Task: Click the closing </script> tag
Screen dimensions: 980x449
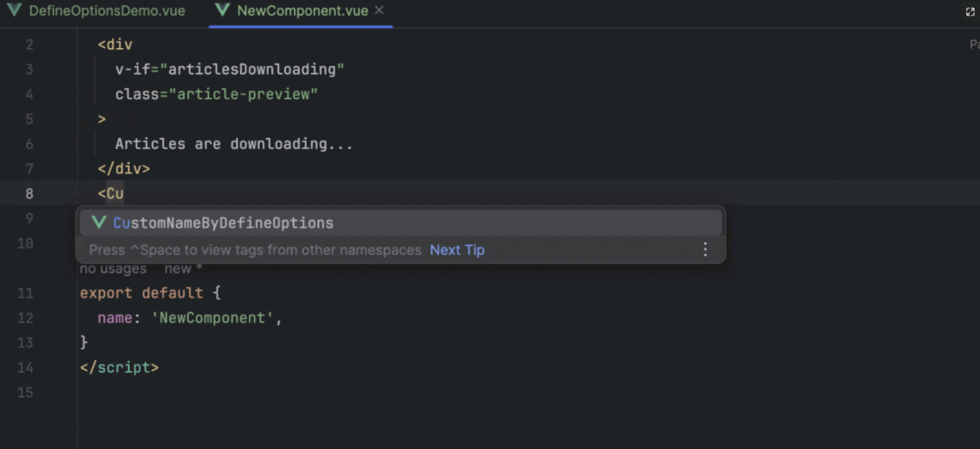Action: pyautogui.click(x=120, y=367)
